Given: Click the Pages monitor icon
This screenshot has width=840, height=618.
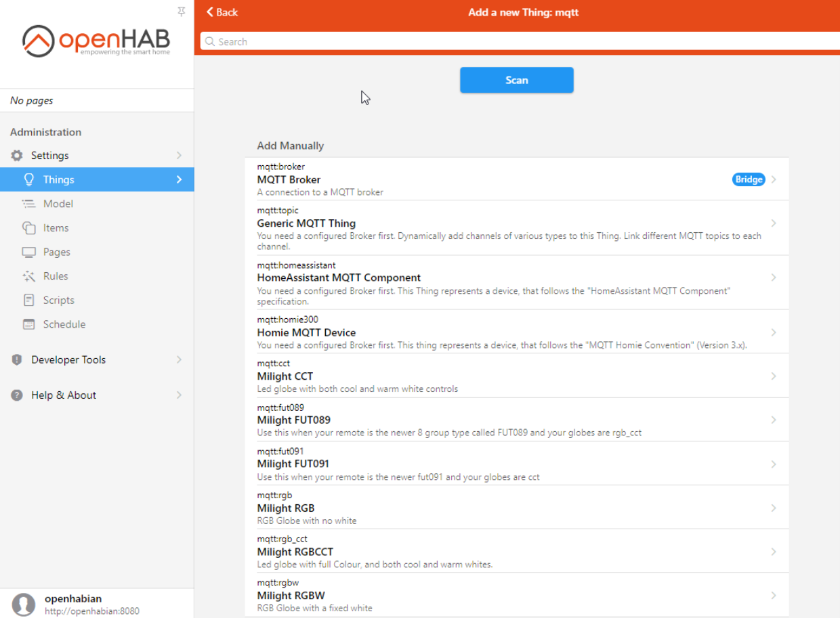Looking at the screenshot, I should click(x=29, y=251).
